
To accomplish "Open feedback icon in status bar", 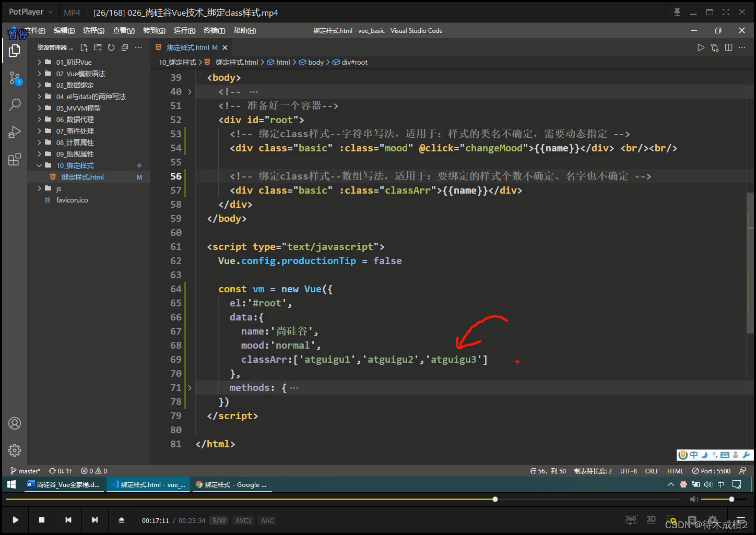I will pyautogui.click(x=742, y=471).
